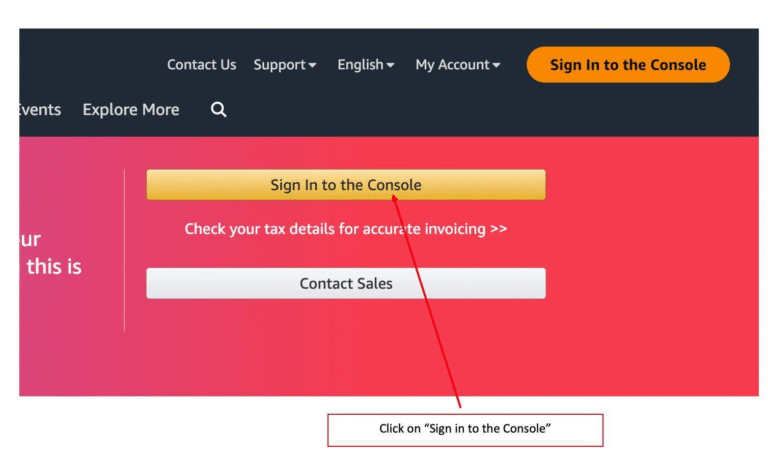Open the English language selector

365,65
